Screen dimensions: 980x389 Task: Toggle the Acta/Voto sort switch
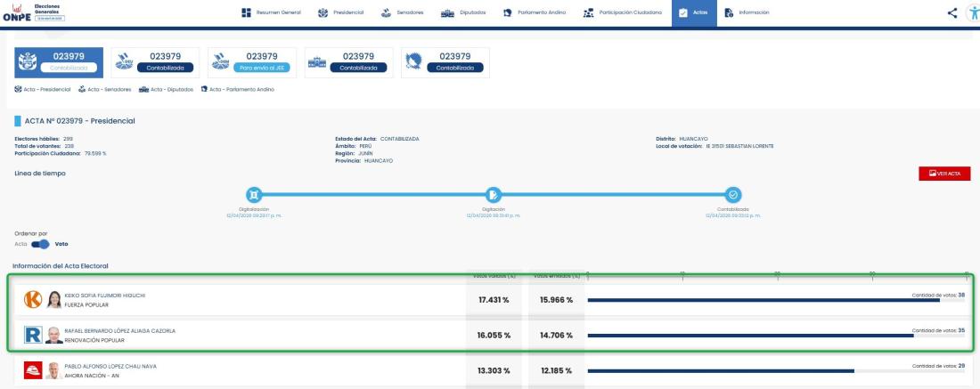pos(40,244)
